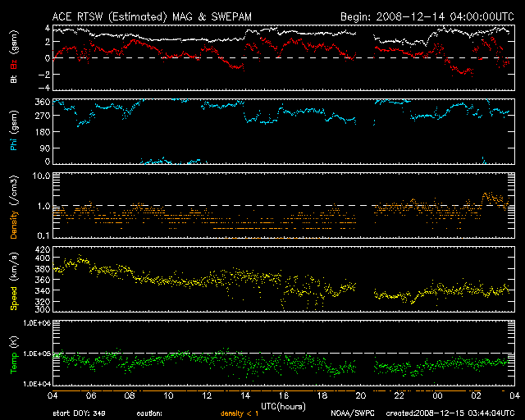Click the '300' value on the Speed axis
525x420 pixels.
click(43, 309)
